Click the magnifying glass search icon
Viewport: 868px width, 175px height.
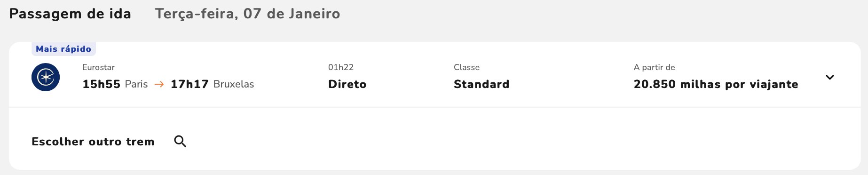[x=180, y=141]
